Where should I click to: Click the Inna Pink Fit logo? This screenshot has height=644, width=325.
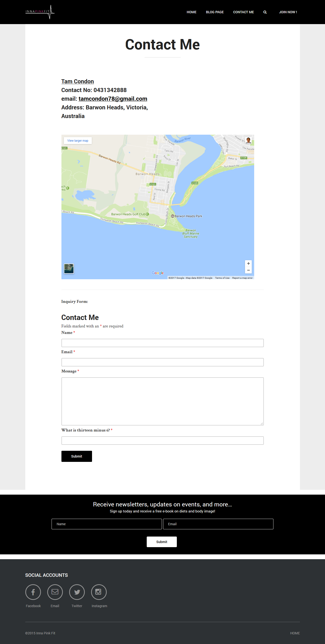pyautogui.click(x=40, y=12)
